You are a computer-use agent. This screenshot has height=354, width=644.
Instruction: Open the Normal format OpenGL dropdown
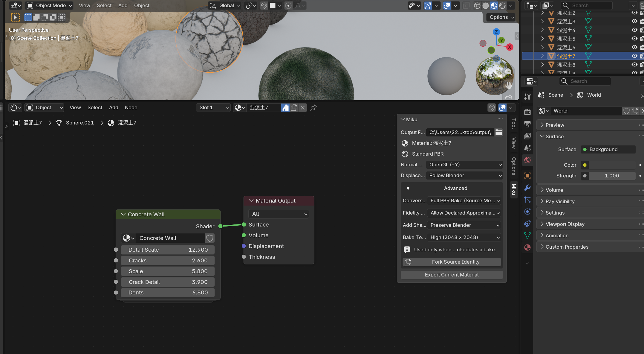click(x=465, y=165)
